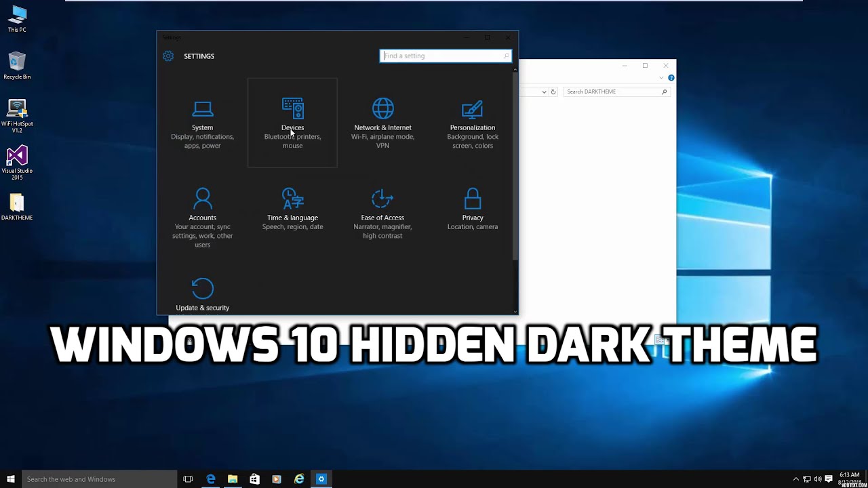Viewport: 868px width, 488px height.
Task: Open the volume control tray icon
Action: tap(818, 479)
